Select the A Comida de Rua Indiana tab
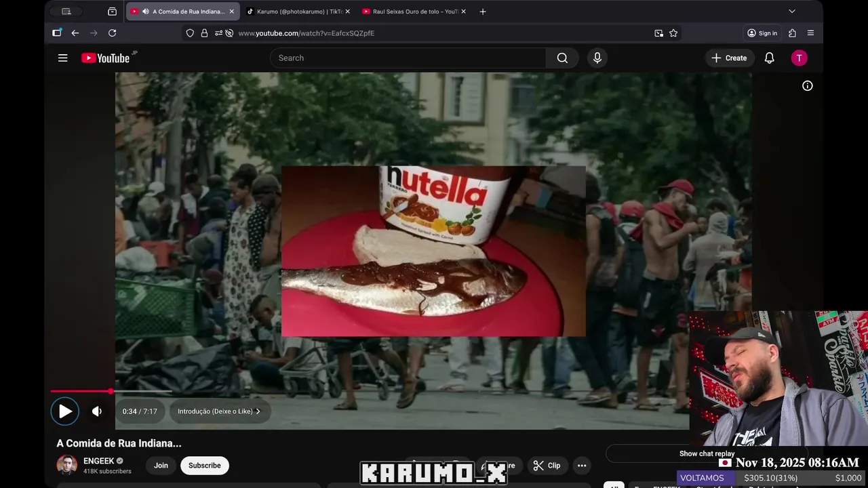 (183, 12)
